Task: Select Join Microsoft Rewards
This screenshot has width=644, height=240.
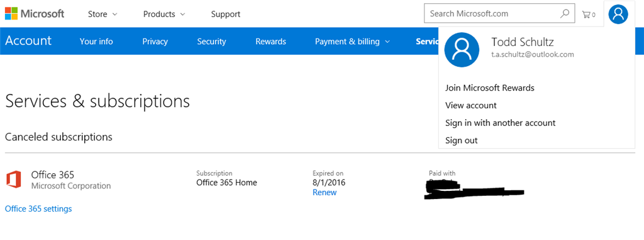Action: (x=489, y=88)
